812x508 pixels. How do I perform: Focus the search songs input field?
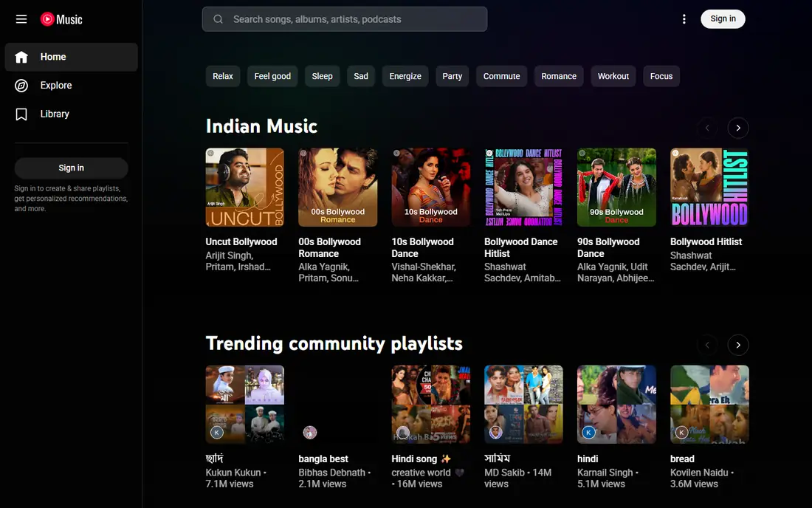coord(345,19)
